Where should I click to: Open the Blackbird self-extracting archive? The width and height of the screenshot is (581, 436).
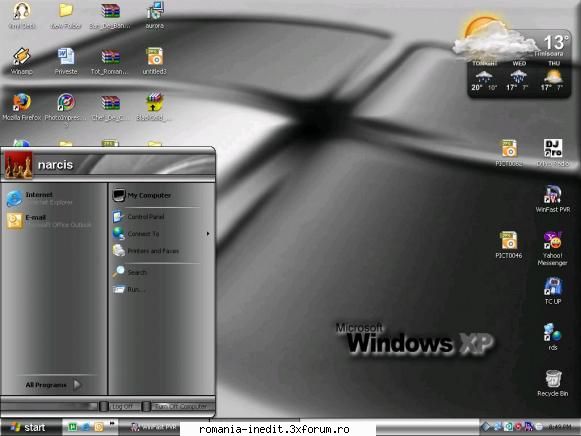click(153, 107)
